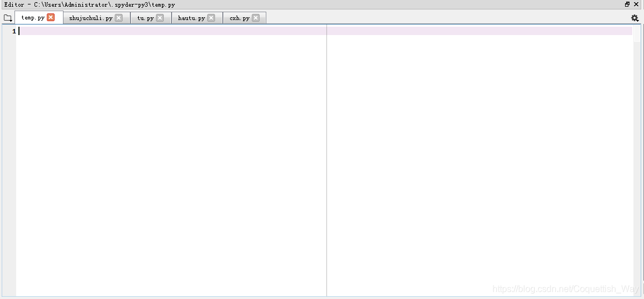644x299 pixels.
Task: Switch to the hautu.py tab
Action: pos(192,18)
